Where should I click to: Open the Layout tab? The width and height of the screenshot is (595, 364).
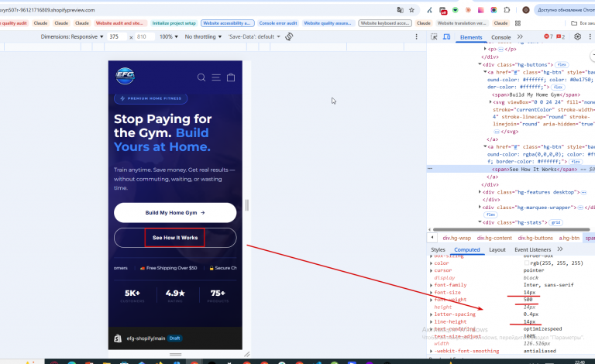[x=497, y=249]
